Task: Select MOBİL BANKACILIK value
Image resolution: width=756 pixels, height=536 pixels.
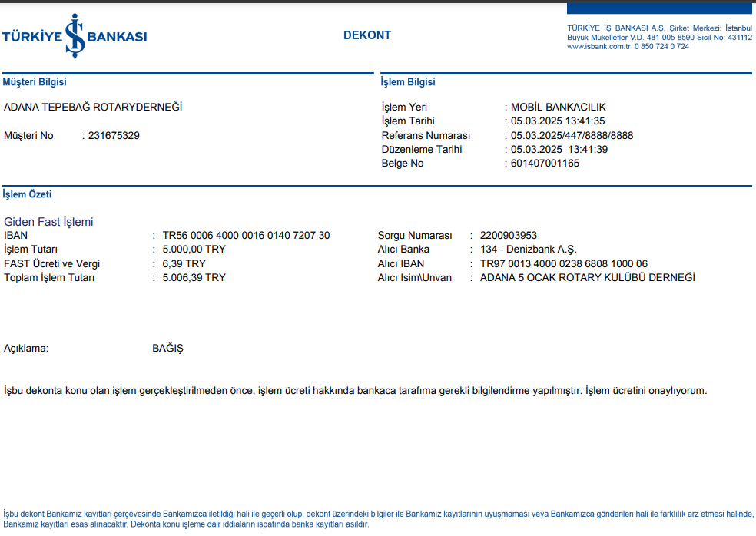Action: pyautogui.click(x=559, y=107)
